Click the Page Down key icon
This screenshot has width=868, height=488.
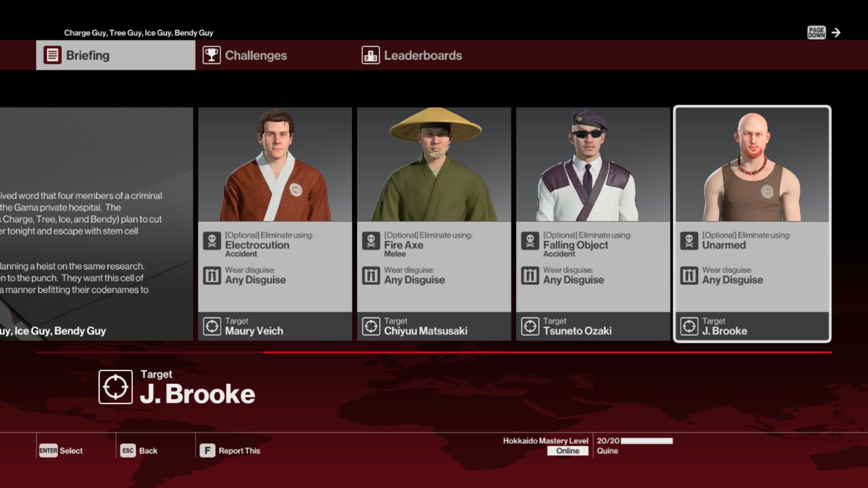[816, 33]
